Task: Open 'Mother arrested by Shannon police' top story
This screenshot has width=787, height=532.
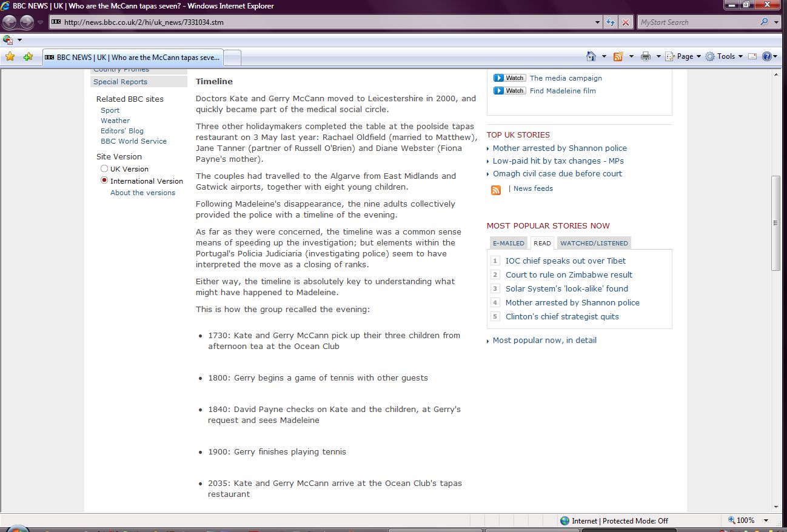Action: (x=559, y=148)
